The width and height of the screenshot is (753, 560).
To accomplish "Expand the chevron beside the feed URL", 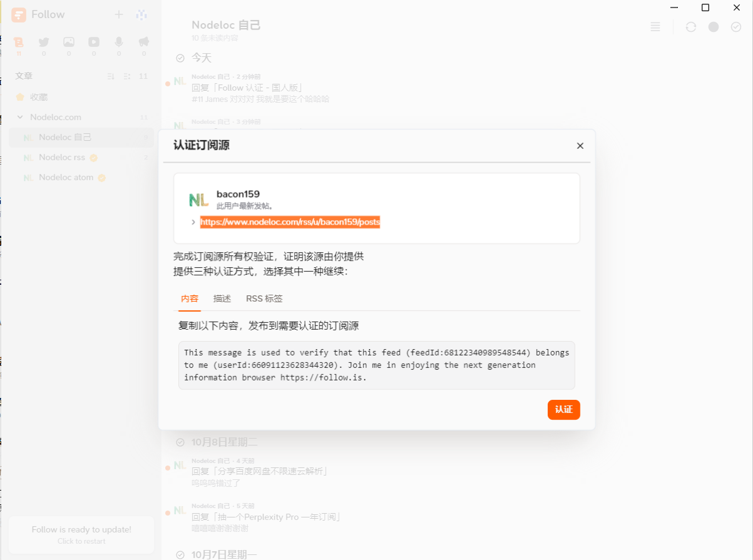I will (193, 222).
